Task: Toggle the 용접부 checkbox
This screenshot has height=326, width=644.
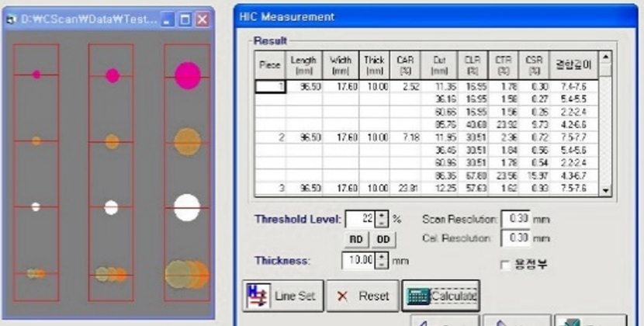Action: coord(506,265)
